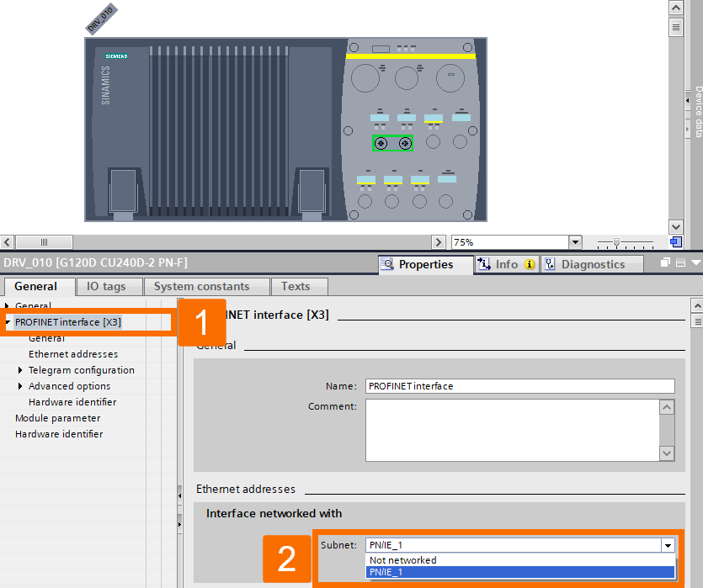Select Telegram configuration tree entry
The image size is (703, 588).
[x=82, y=370]
